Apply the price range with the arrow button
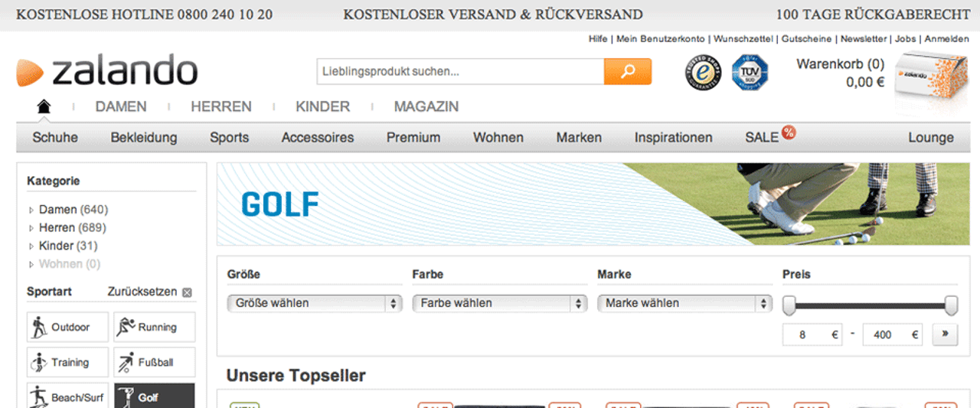Image resolution: width=980 pixels, height=408 pixels. [x=945, y=335]
